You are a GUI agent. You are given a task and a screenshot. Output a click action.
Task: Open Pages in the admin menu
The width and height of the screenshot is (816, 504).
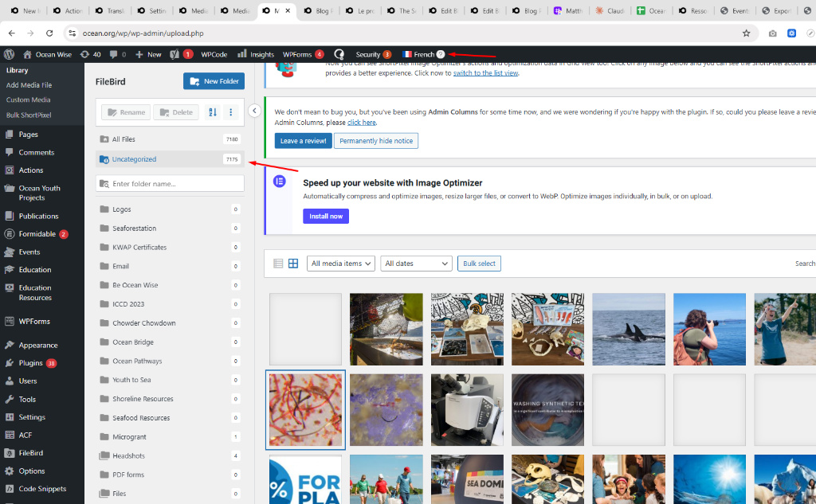28,135
